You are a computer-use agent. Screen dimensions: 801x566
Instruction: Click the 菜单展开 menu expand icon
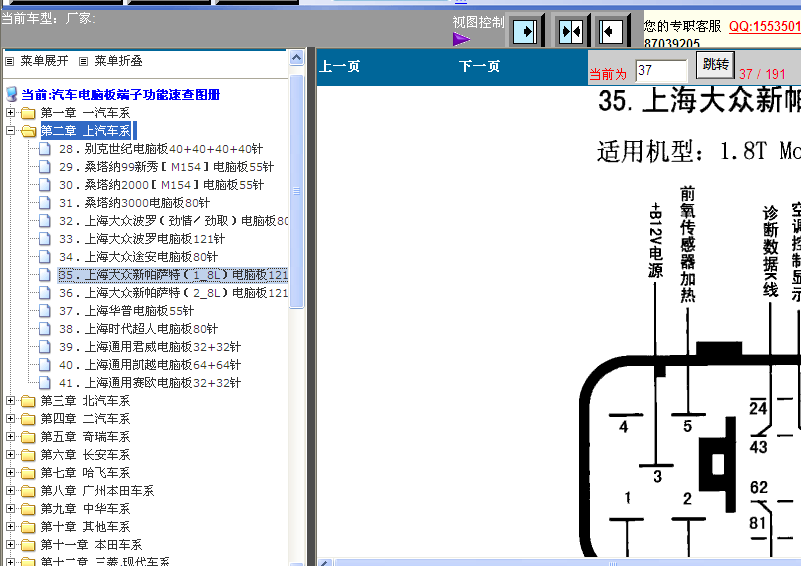(x=9, y=61)
